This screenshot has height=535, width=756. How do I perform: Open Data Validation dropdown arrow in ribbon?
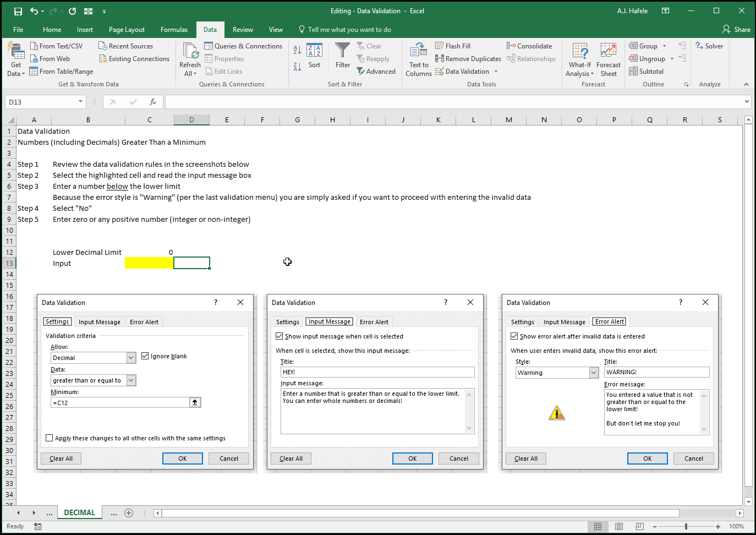496,72
